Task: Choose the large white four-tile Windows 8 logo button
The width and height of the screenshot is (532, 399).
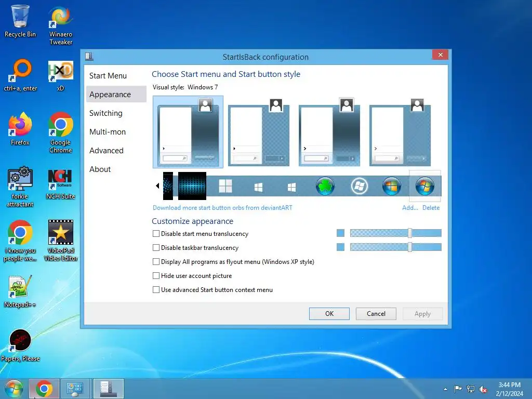Action: (225, 187)
